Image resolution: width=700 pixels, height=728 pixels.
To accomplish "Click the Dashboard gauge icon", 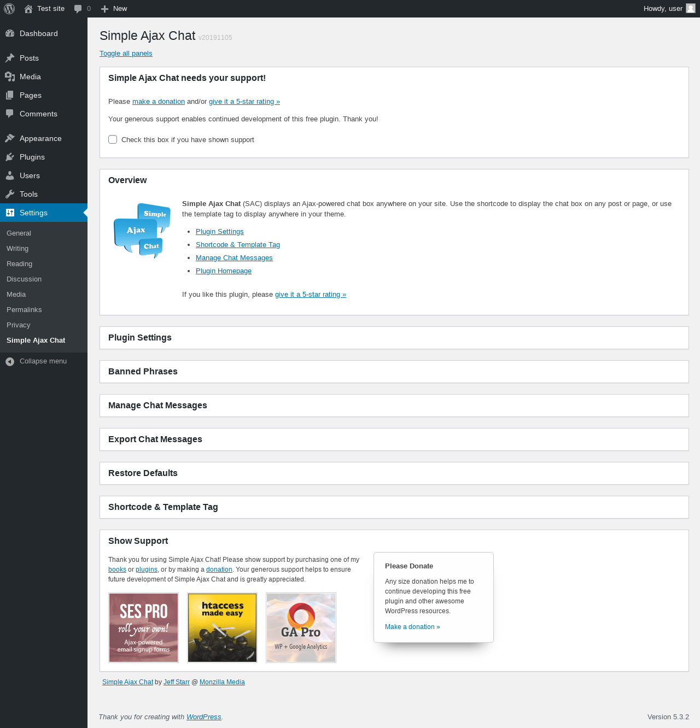I will point(10,33).
